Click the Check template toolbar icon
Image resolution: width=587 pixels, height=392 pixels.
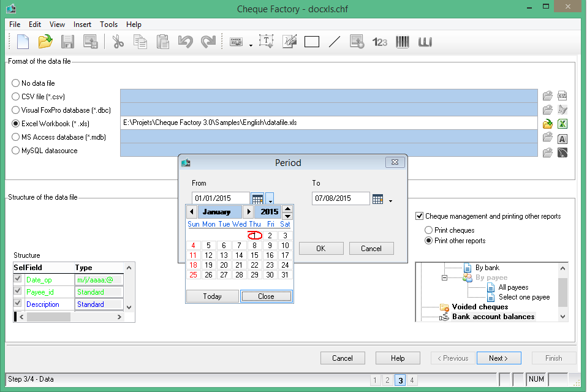(237, 42)
